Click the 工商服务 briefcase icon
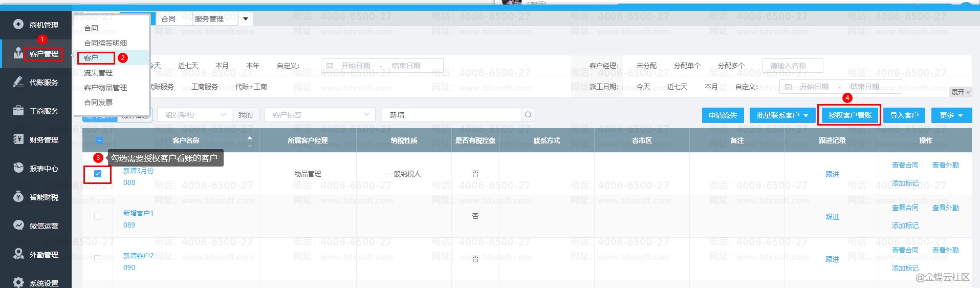The height and width of the screenshot is (288, 980). coord(18,111)
